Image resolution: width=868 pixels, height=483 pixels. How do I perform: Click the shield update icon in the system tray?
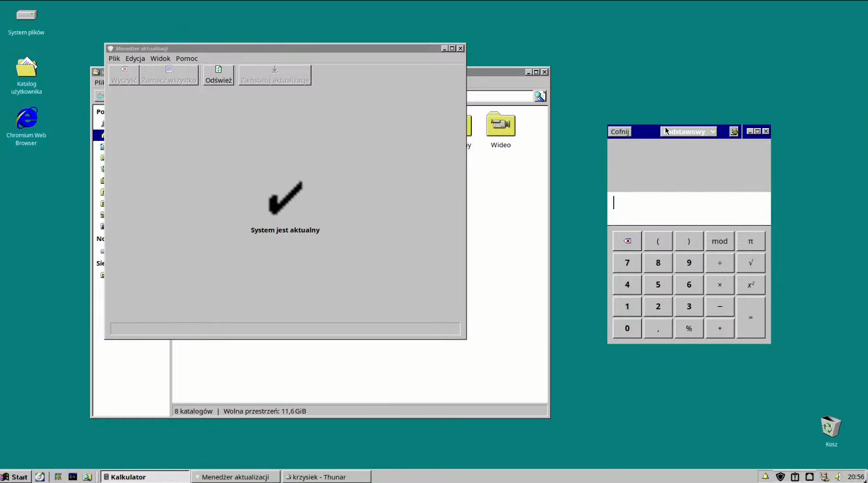coord(780,477)
